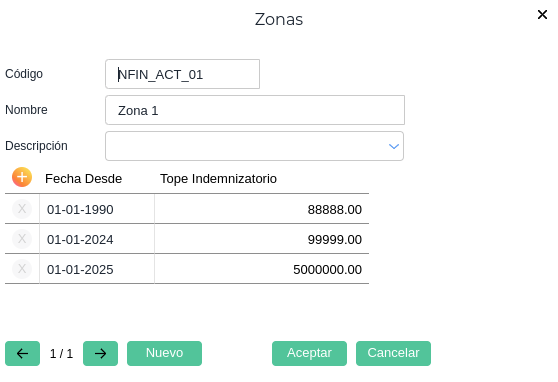Click the Nombre field containing Zona 1

(x=255, y=110)
